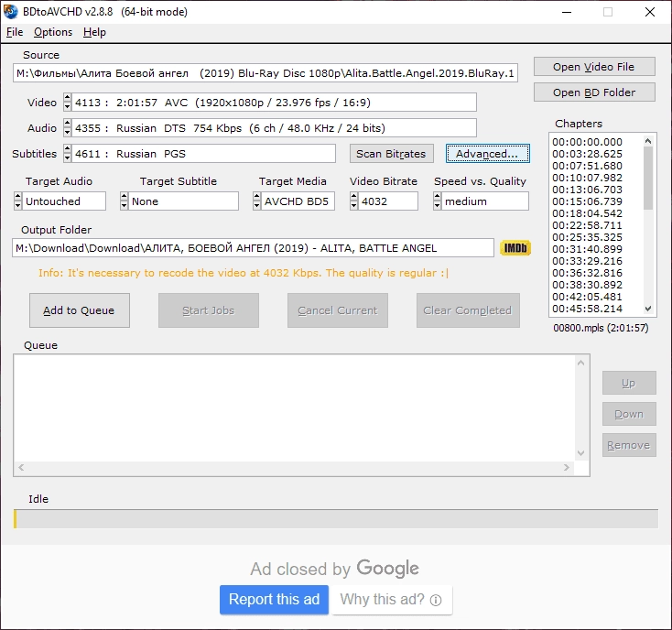
Task: Open the IMDb lookup button
Action: (515, 248)
